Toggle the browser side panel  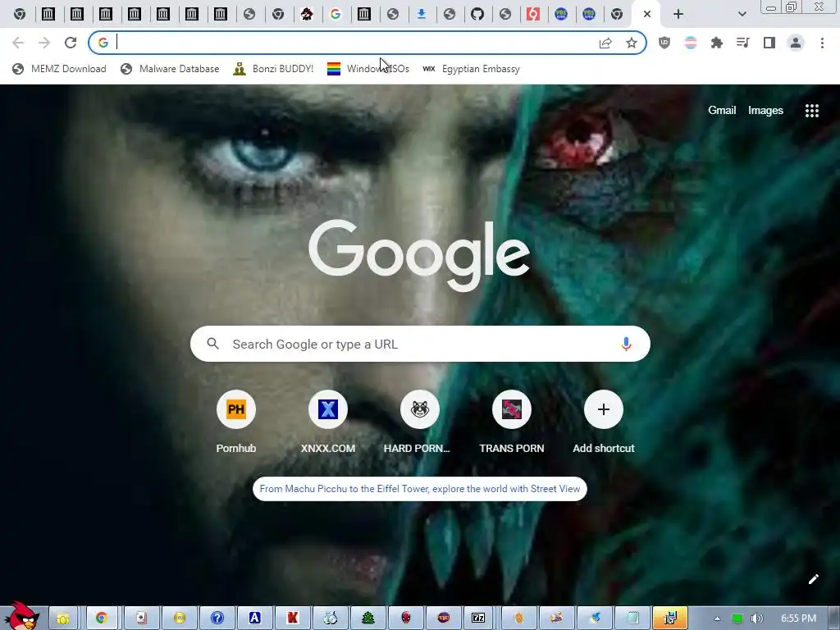[769, 43]
